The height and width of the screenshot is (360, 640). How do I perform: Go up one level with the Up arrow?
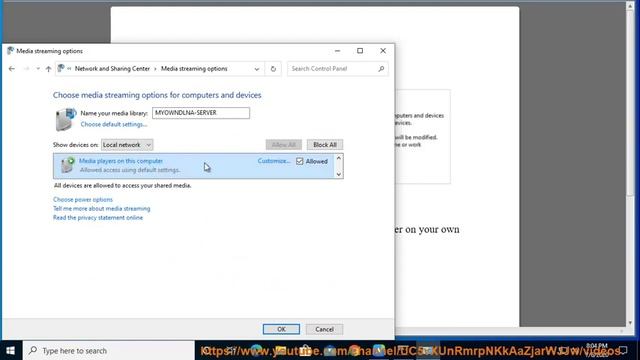click(x=48, y=69)
